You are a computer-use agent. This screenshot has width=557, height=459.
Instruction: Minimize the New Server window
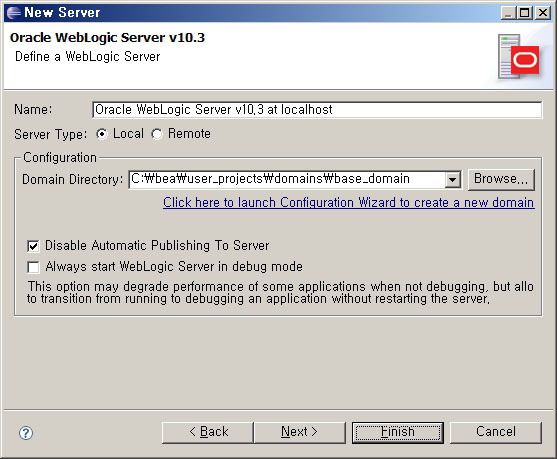pos(508,13)
